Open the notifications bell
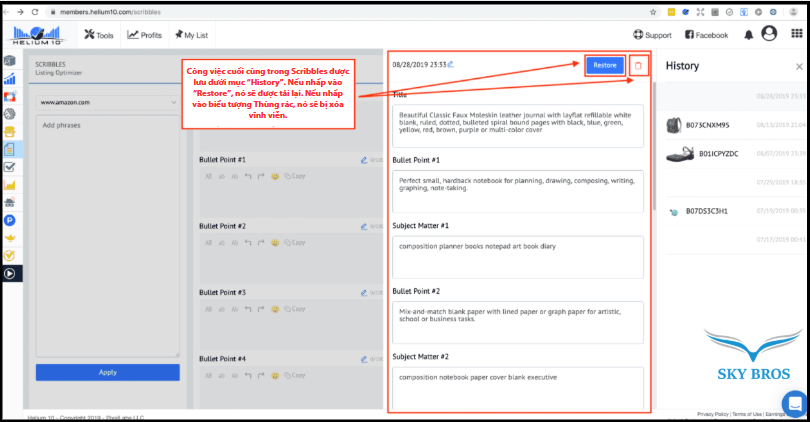This screenshot has width=810, height=422. pyautogui.click(x=749, y=35)
